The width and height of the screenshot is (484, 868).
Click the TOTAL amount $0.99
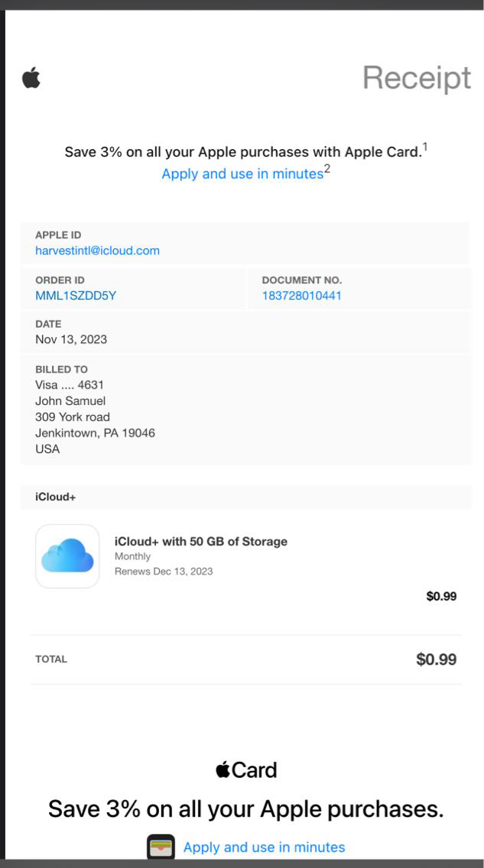pos(436,659)
